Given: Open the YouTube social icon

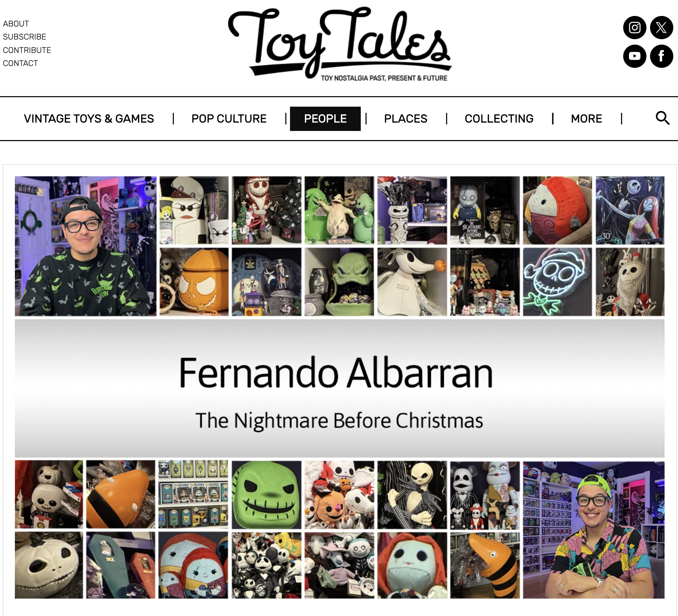Looking at the screenshot, I should click(x=634, y=56).
